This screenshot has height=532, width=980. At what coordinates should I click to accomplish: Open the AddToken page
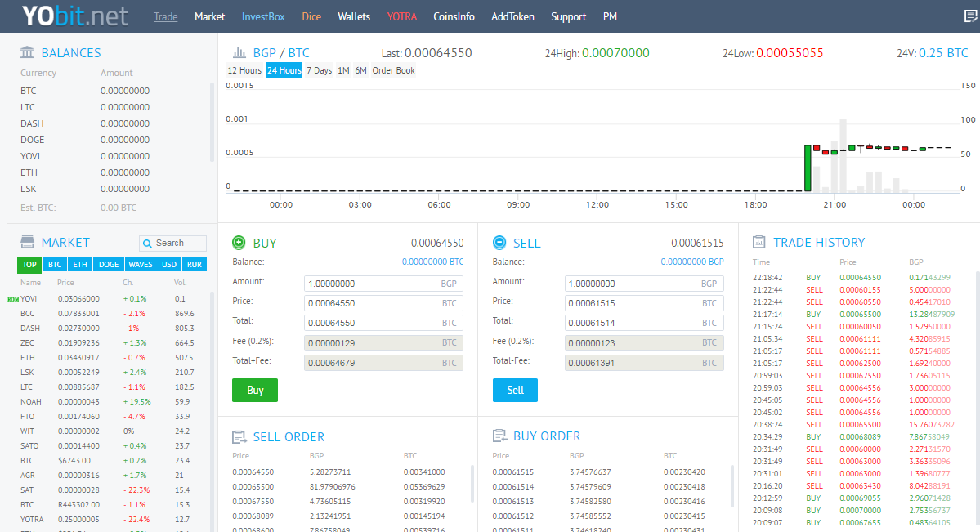click(512, 17)
